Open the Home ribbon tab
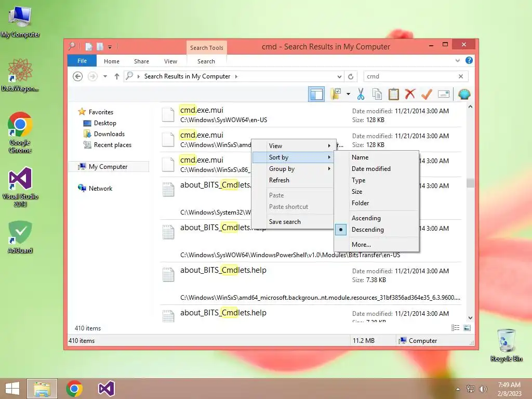 pyautogui.click(x=112, y=61)
